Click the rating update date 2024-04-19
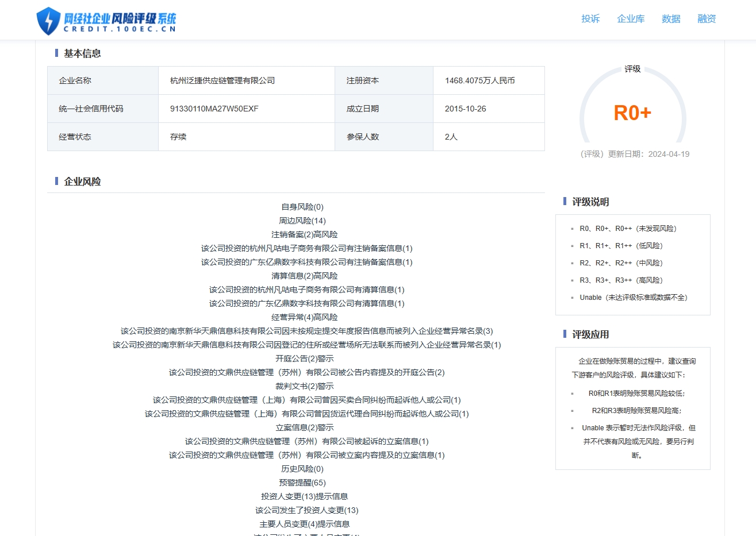The height and width of the screenshot is (536, 756). (669, 154)
